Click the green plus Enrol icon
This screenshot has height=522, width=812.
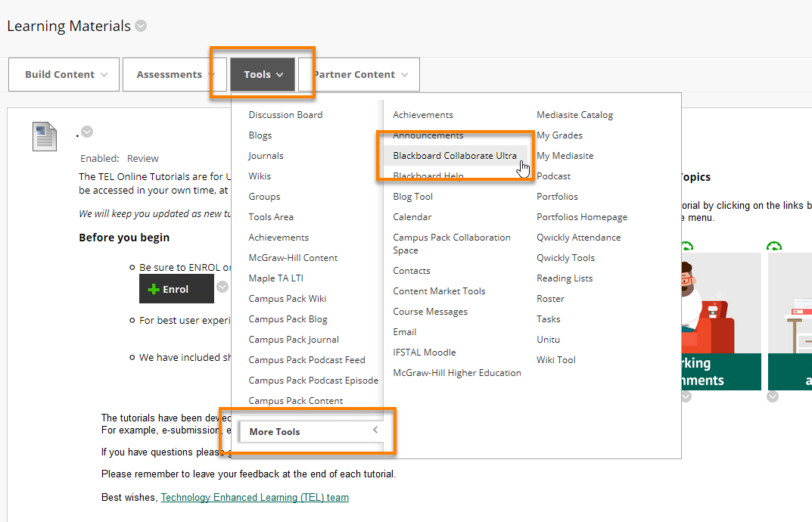pos(154,289)
